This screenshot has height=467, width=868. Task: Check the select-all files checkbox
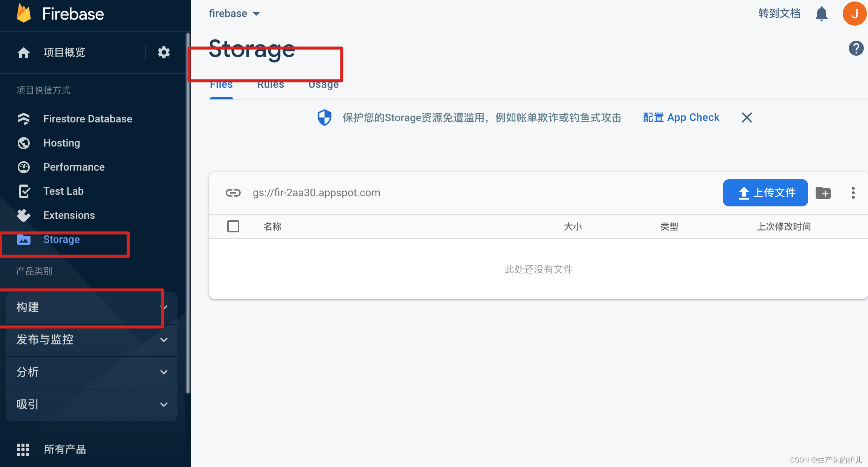[x=233, y=226]
